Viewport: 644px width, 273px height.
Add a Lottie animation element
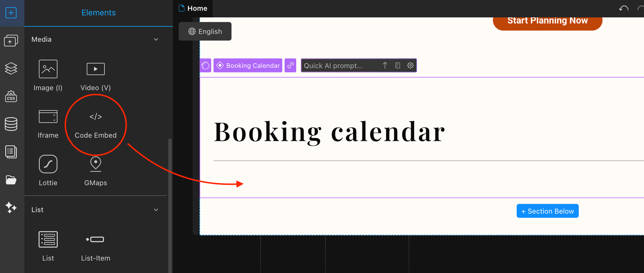coord(48,170)
